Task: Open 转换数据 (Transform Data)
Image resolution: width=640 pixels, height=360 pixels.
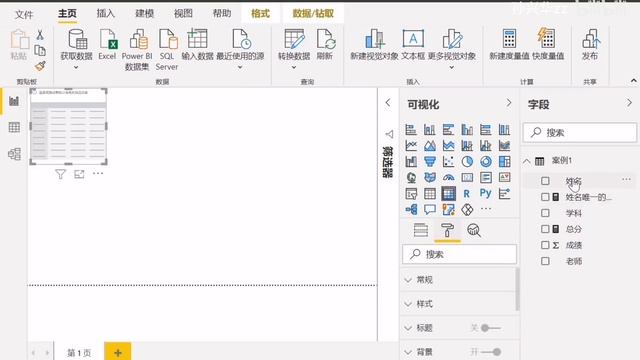Action: (294, 48)
